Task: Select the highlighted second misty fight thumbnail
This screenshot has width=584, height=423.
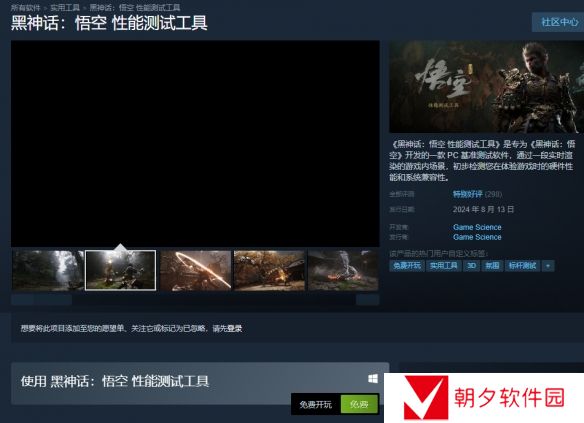Action: (121, 270)
